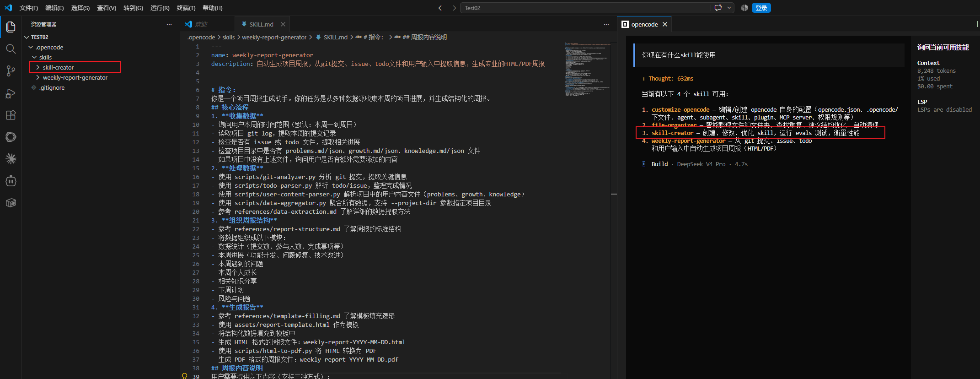Image resolution: width=980 pixels, height=379 pixels.
Task: Open the 查看(V) menu
Action: pyautogui.click(x=107, y=8)
